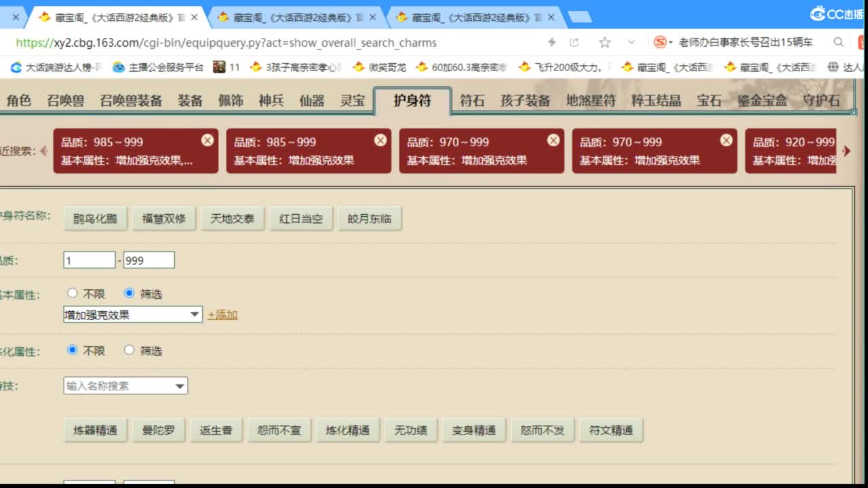This screenshot has width=868, height=488.
Task: Click the lightning speed-mode icon in address bar
Action: [x=552, y=42]
